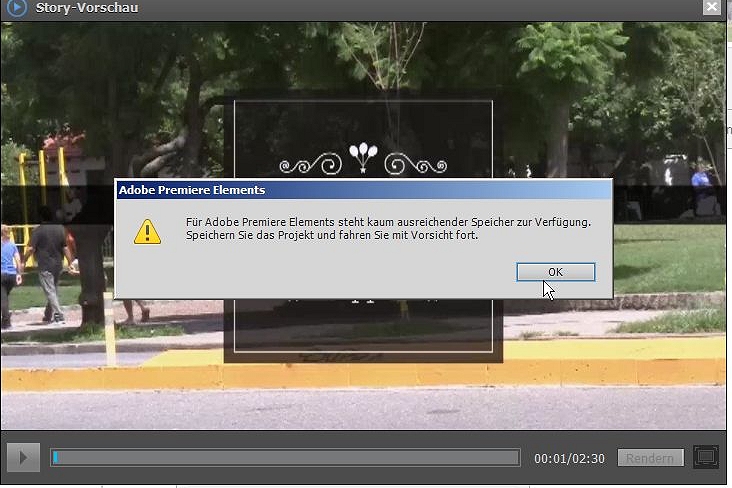Switch preview to fullscreen mode icon
The image size is (732, 488).
coord(706,457)
